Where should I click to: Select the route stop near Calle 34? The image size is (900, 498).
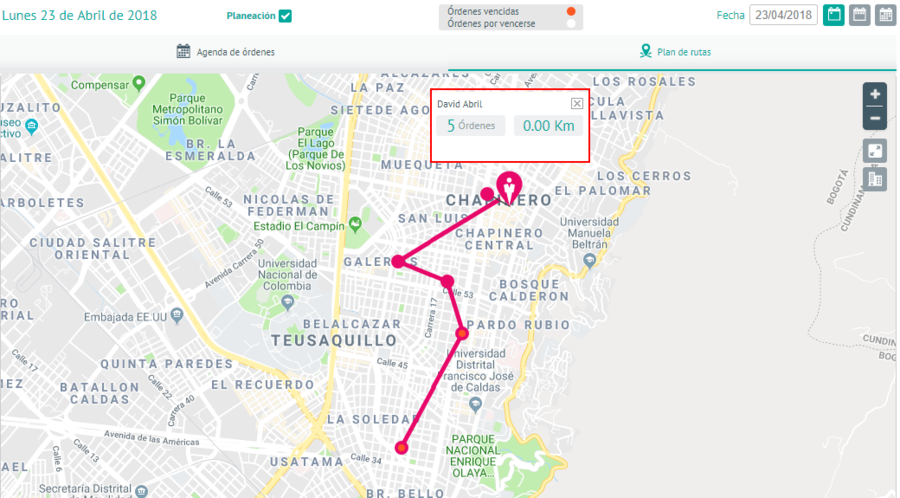(x=401, y=448)
